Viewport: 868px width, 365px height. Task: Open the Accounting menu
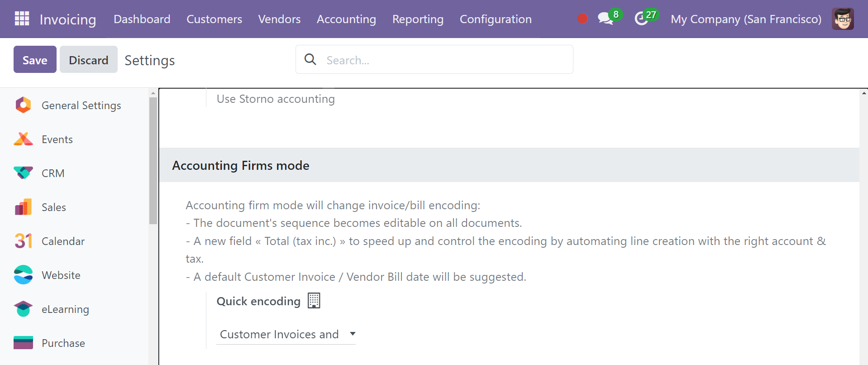click(346, 19)
